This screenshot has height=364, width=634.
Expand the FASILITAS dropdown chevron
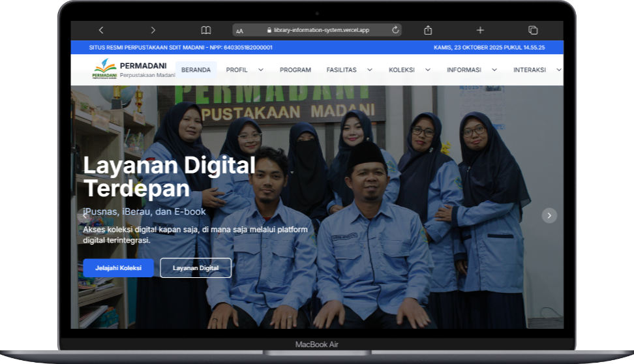(x=370, y=70)
